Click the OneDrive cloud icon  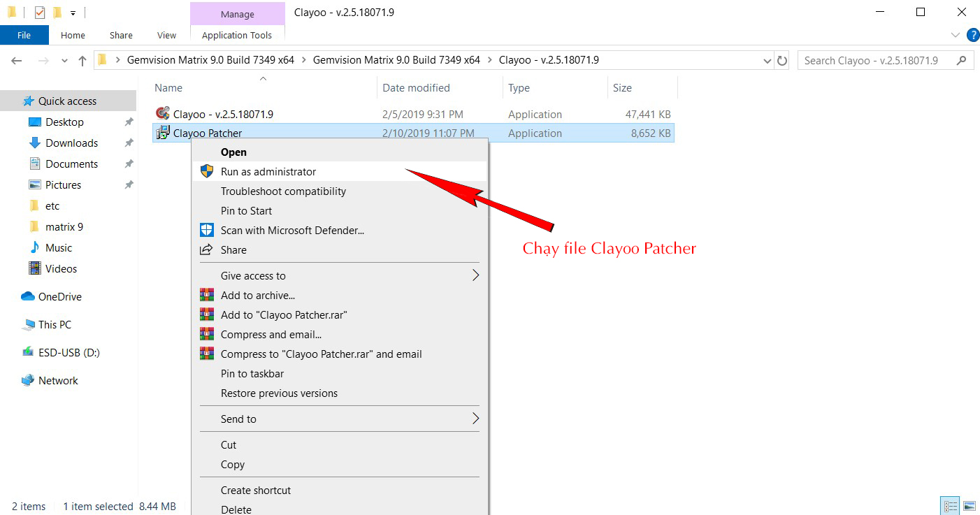pyautogui.click(x=28, y=296)
